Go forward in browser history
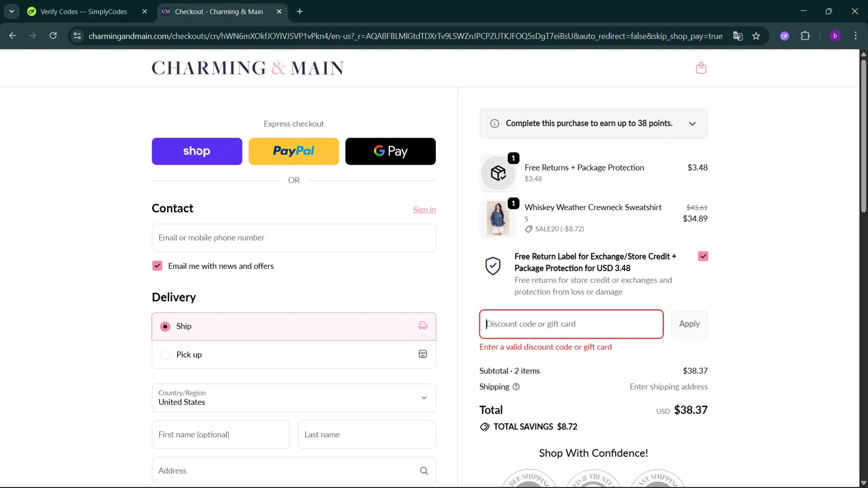Image resolution: width=868 pixels, height=488 pixels. click(x=33, y=36)
